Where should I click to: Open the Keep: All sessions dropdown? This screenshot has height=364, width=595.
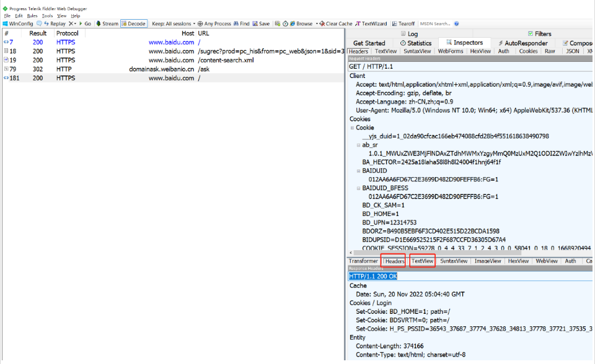[174, 24]
